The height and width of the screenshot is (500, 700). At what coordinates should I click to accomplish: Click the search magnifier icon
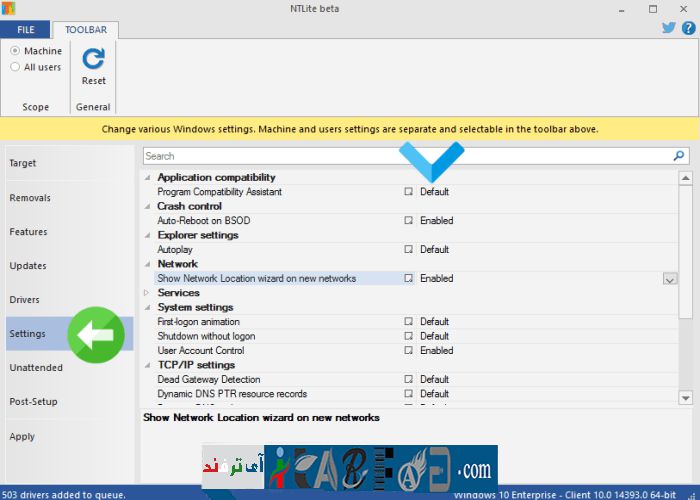pyautogui.click(x=680, y=156)
